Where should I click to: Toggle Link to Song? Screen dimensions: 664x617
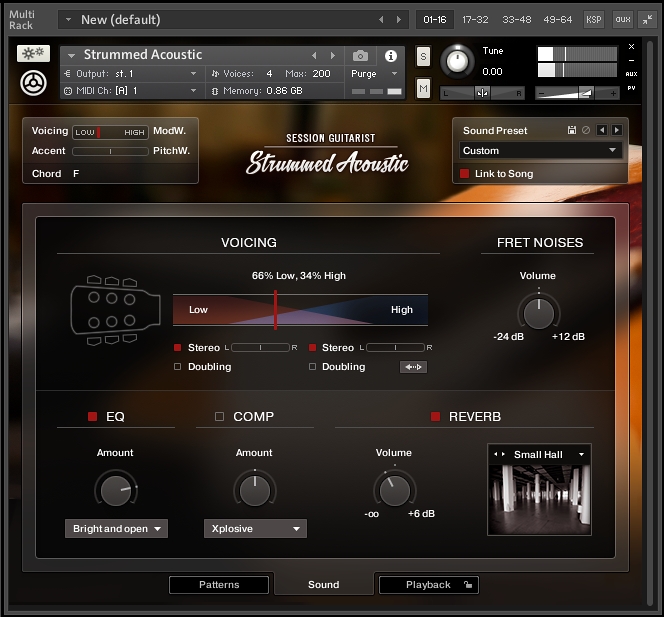465,174
